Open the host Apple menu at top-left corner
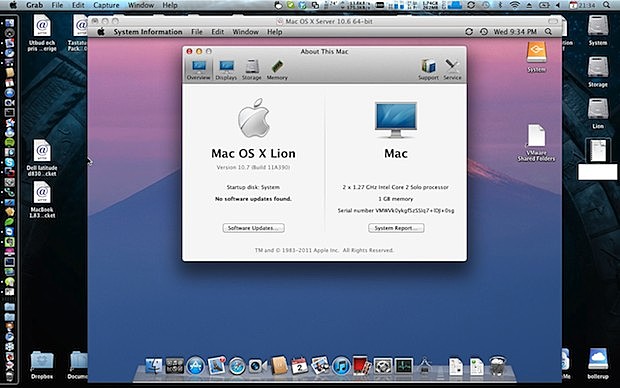Screen dimensions: 620x388 coord(13,5)
